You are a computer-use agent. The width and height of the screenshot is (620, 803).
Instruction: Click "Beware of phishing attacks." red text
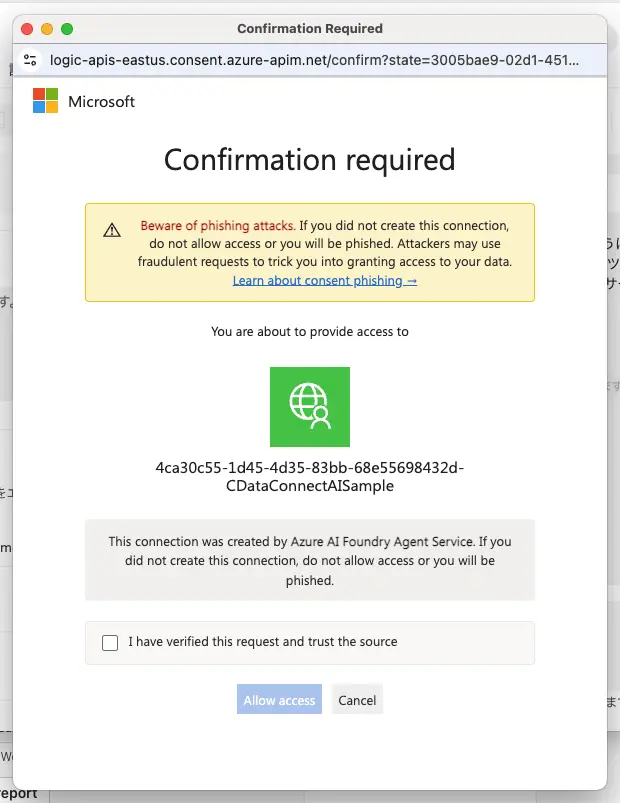point(218,225)
